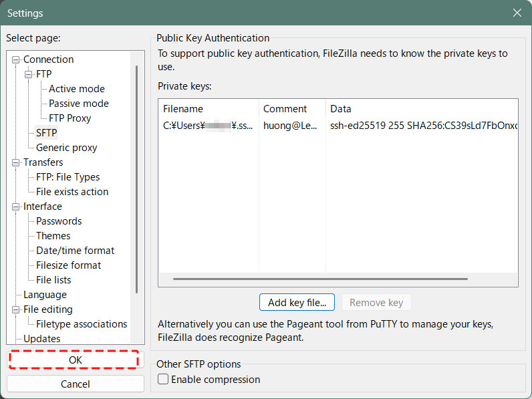Screen dimensions: 532x399
Task: Collapse the Interface tree node
Action: coord(17,207)
